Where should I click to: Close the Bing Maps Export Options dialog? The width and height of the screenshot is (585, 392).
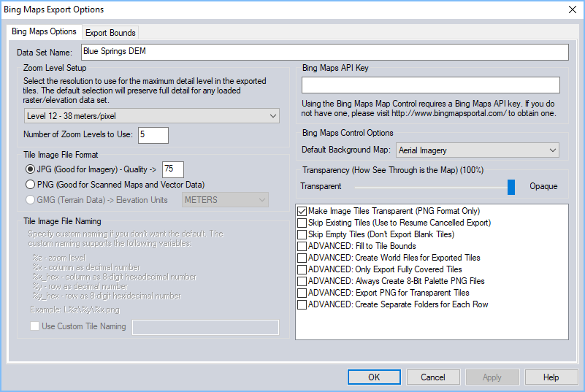point(571,10)
